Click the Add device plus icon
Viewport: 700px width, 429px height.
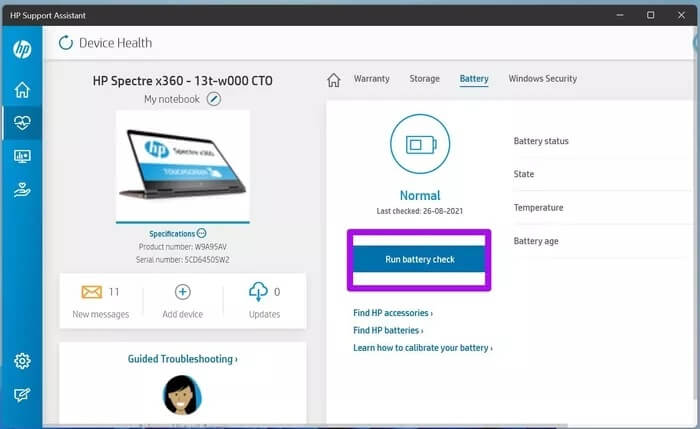click(x=183, y=292)
